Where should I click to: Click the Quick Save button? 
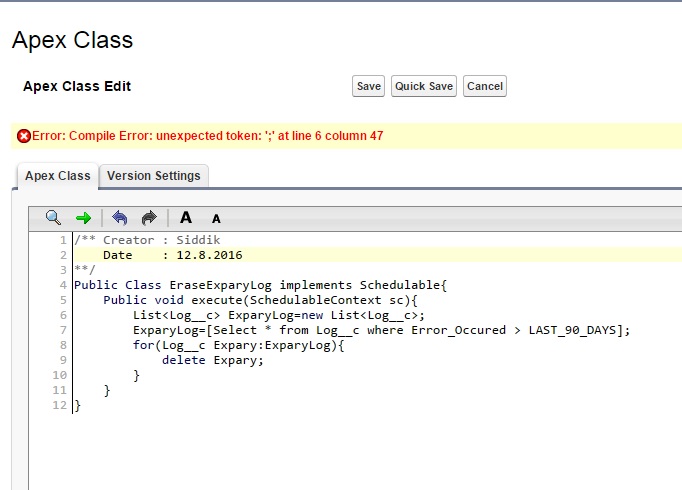tap(424, 86)
